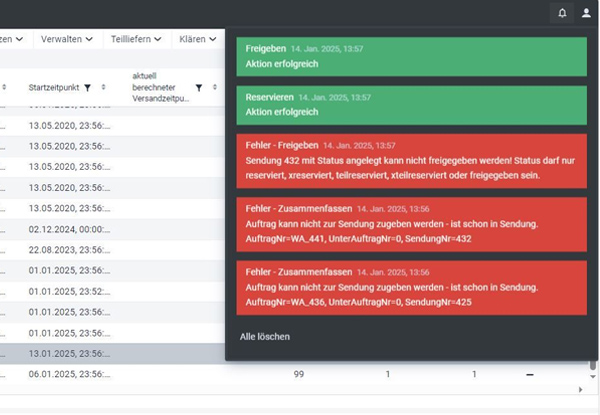Open the Verwalten dropdown menu
The image size is (600, 415).
coord(67,39)
